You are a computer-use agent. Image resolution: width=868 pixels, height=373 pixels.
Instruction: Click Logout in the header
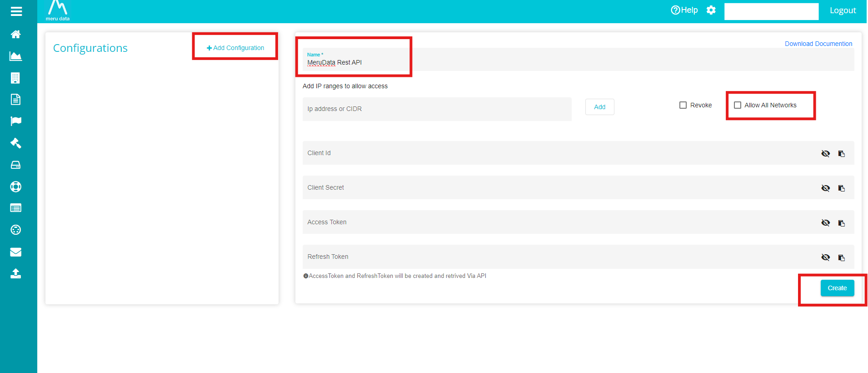pyautogui.click(x=843, y=10)
